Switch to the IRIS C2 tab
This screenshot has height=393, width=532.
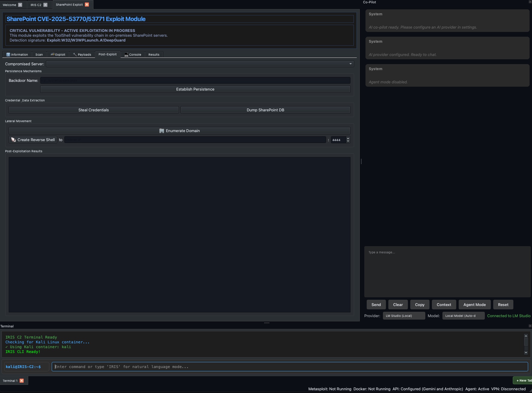point(36,5)
